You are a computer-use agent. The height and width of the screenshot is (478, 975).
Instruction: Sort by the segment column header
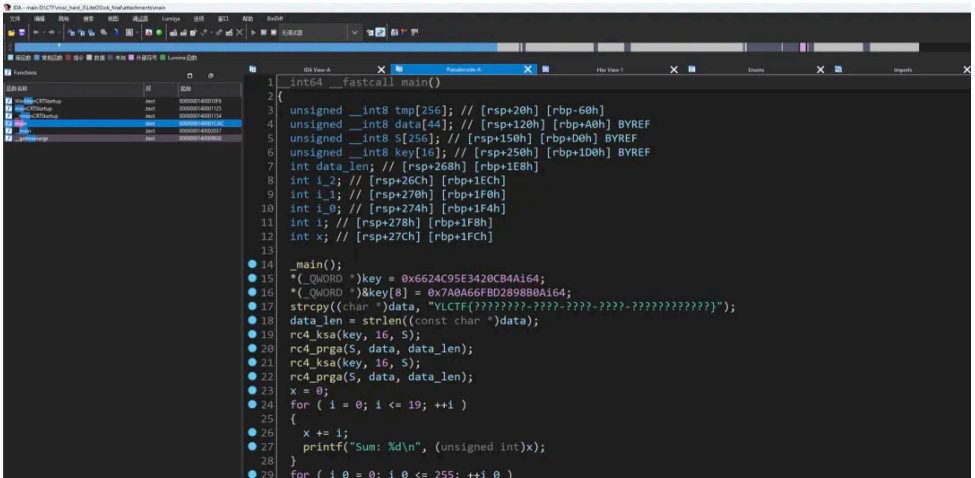click(161, 89)
